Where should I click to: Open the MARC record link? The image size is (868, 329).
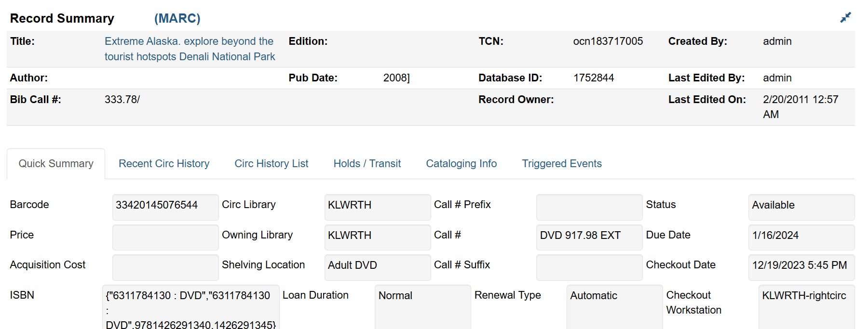(177, 18)
